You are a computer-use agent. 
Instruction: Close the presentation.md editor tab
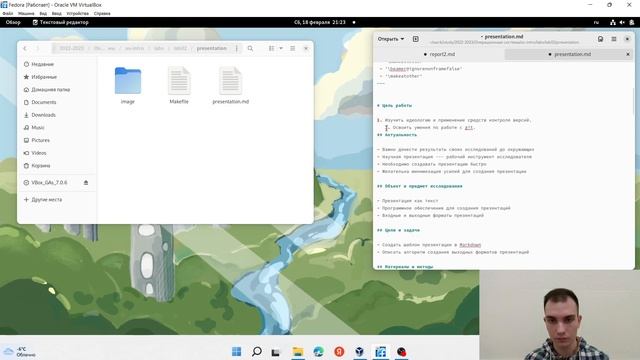pyautogui.click(x=628, y=54)
